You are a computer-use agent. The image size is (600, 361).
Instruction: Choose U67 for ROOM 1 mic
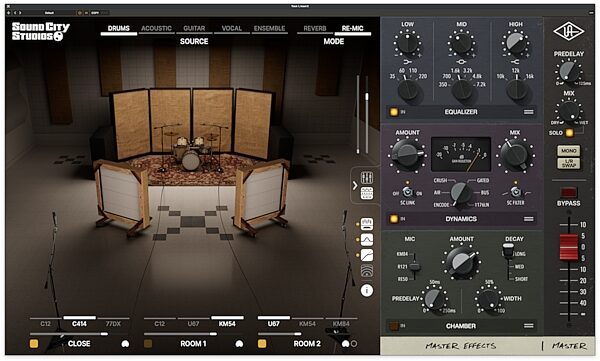(x=193, y=324)
